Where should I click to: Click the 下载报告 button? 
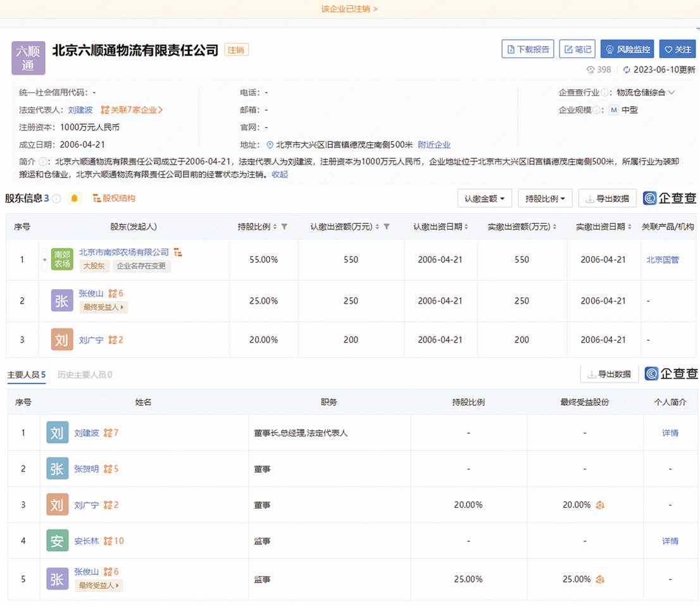[x=528, y=49]
